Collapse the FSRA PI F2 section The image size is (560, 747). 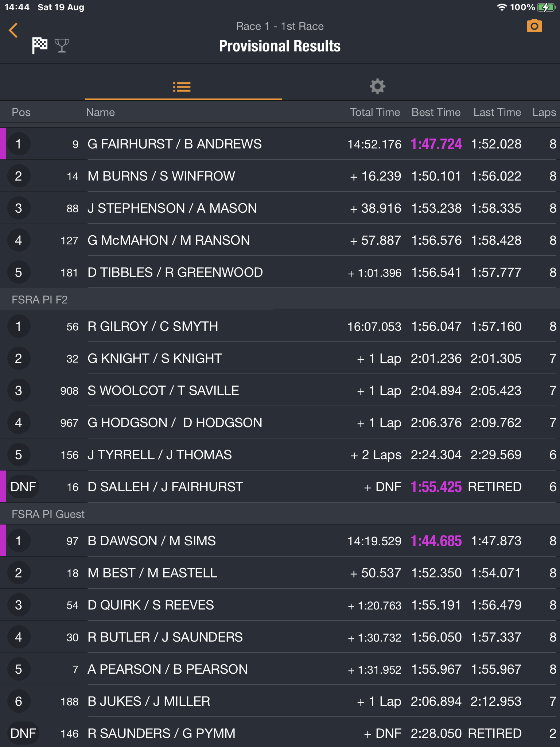(x=40, y=300)
